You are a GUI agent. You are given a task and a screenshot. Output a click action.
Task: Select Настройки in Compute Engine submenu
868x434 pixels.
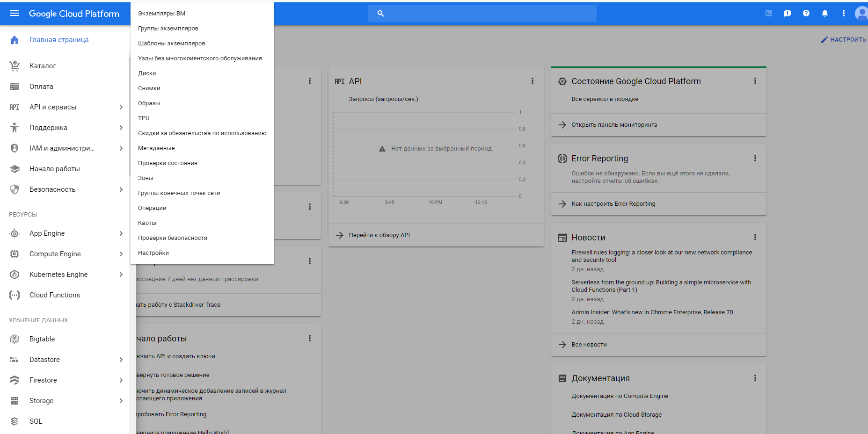pyautogui.click(x=202, y=253)
